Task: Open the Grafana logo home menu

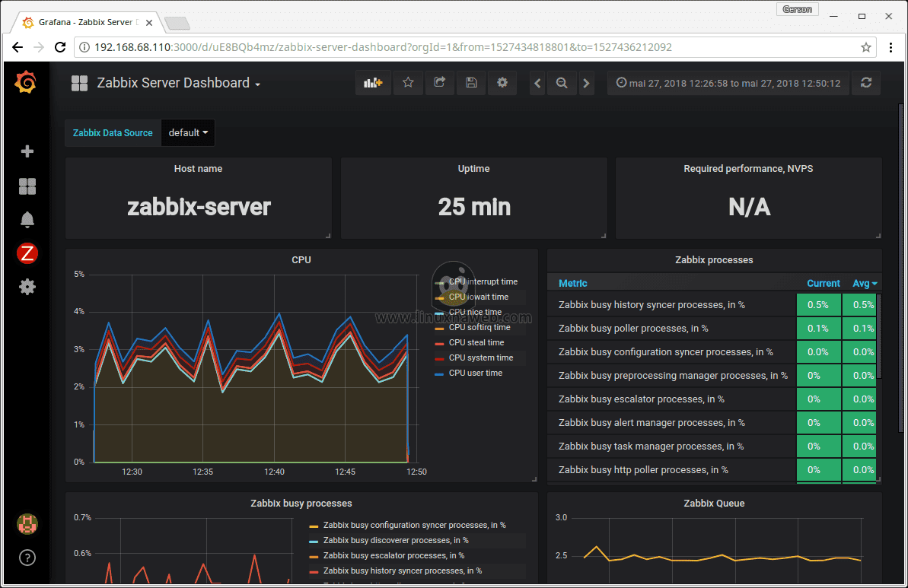Action: (x=26, y=82)
